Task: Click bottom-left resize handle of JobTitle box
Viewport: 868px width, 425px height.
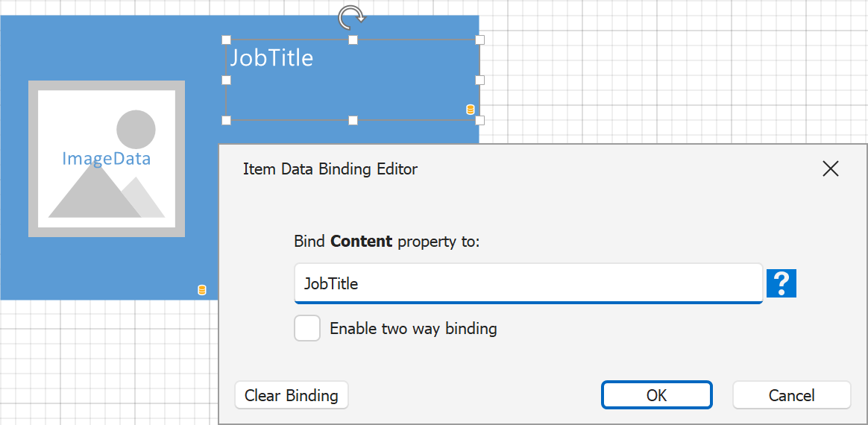Action: pyautogui.click(x=227, y=120)
